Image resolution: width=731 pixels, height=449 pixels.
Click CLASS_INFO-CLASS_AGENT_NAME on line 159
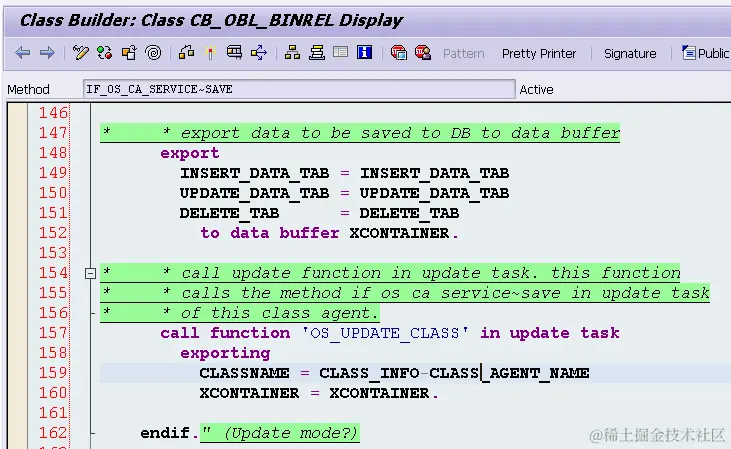point(454,373)
